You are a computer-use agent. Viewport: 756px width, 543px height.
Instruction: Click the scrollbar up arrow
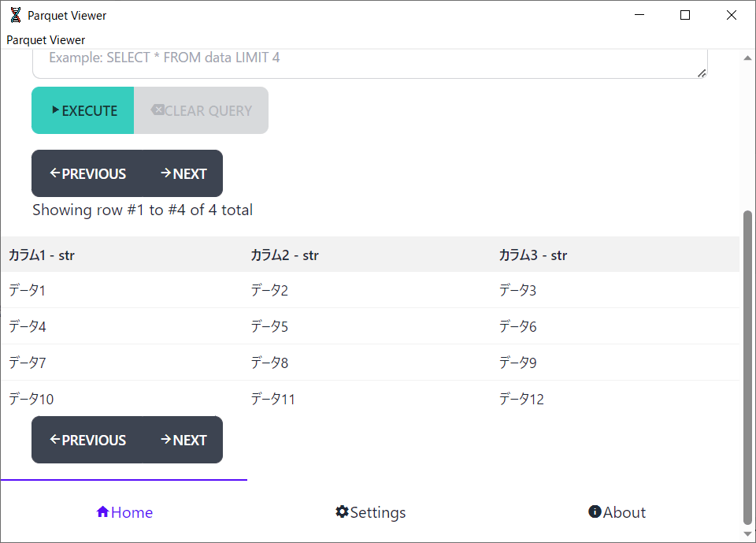click(x=747, y=58)
